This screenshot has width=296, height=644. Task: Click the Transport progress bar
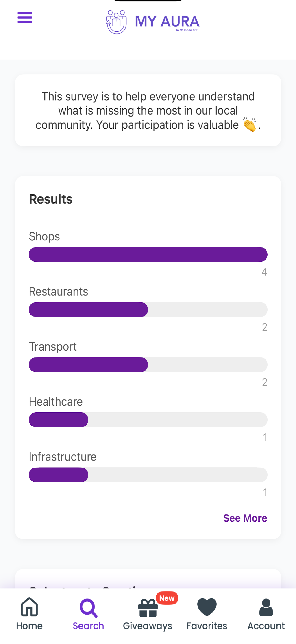(x=148, y=364)
